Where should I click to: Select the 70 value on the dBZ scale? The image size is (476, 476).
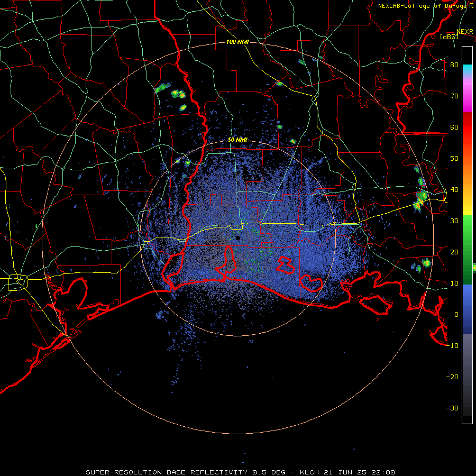[x=454, y=96]
